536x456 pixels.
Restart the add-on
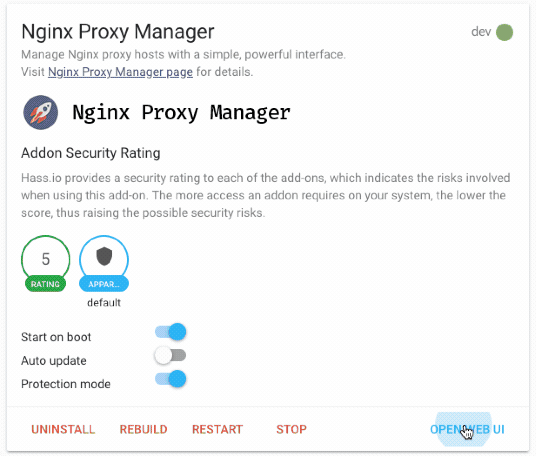(x=217, y=429)
